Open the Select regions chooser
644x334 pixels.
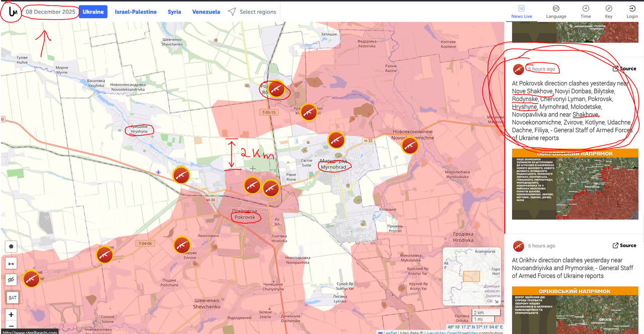pyautogui.click(x=252, y=12)
